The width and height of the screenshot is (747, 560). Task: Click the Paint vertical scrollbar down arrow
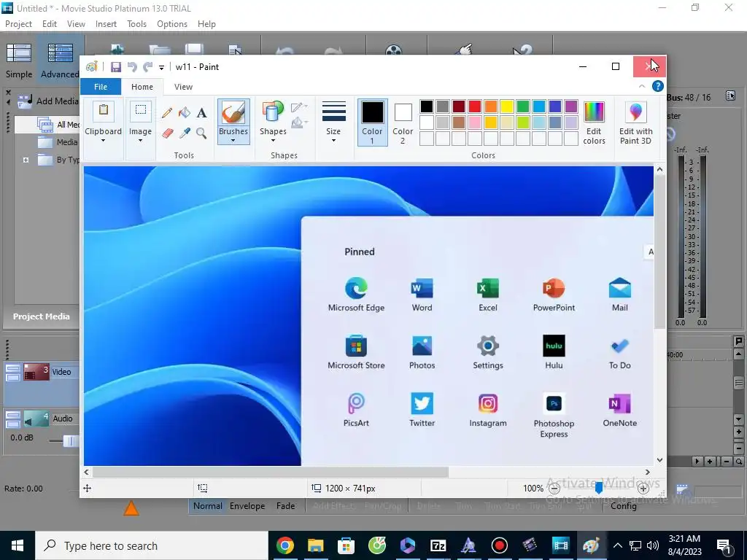(x=659, y=460)
